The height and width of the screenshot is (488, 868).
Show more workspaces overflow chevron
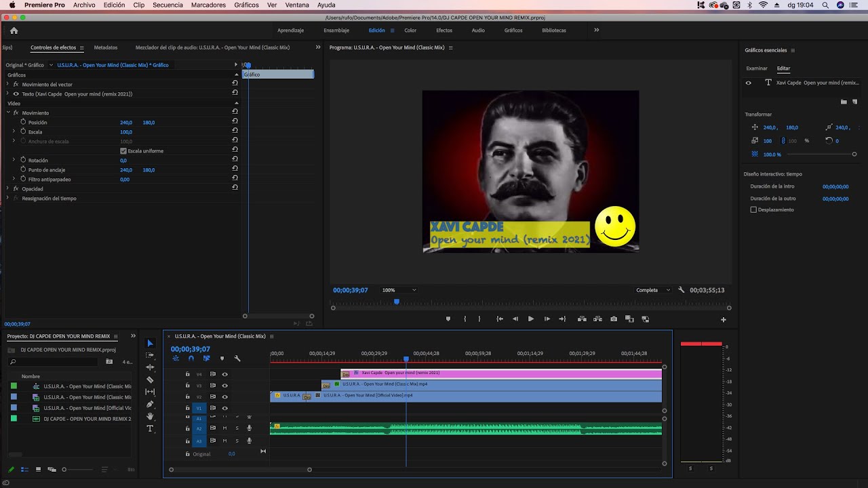tap(597, 30)
